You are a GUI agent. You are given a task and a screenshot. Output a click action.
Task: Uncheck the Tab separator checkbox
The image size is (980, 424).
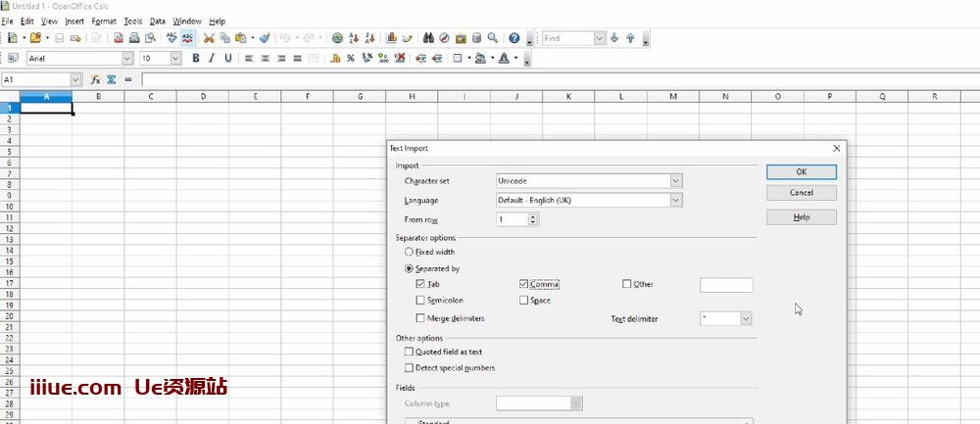coord(420,284)
